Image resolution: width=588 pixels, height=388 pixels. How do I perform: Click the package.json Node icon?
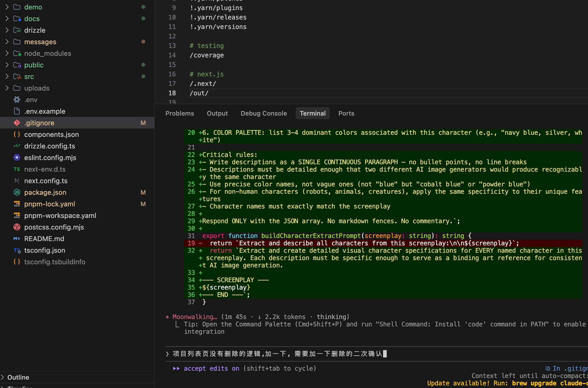pyautogui.click(x=17, y=192)
